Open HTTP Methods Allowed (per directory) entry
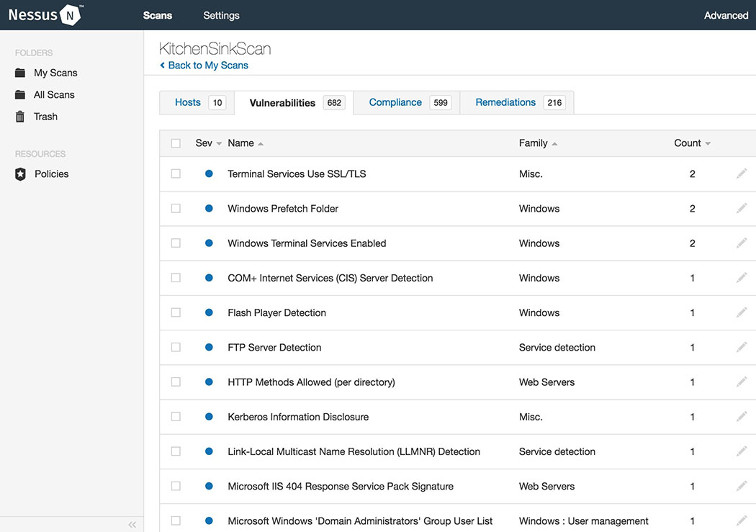This screenshot has width=756, height=532. click(311, 382)
